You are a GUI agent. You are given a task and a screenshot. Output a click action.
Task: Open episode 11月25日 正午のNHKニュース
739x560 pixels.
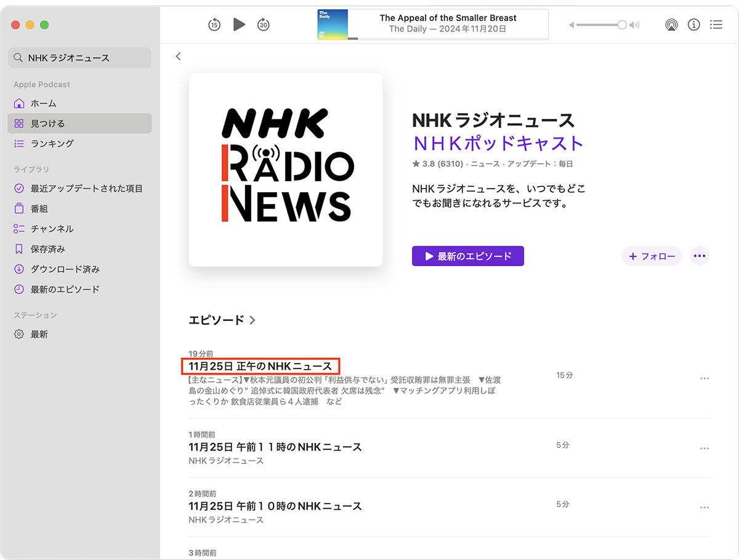point(260,366)
